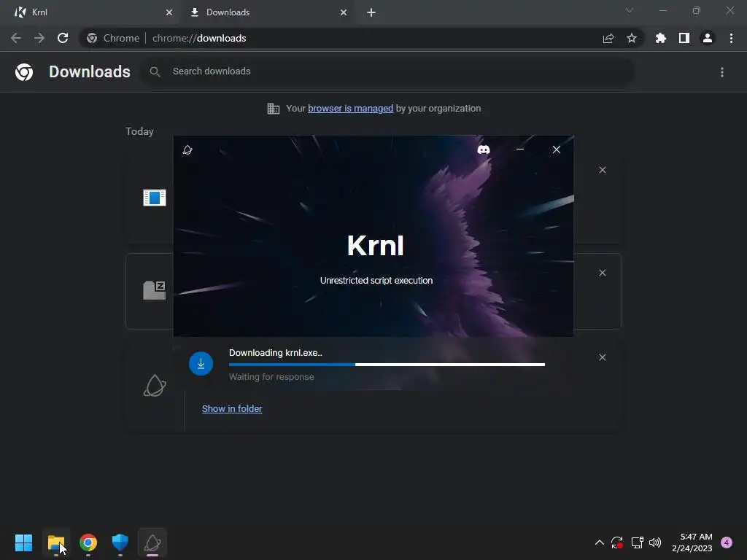Viewport: 747px width, 560px height.
Task: Open the volume speaker icon
Action: click(x=656, y=542)
